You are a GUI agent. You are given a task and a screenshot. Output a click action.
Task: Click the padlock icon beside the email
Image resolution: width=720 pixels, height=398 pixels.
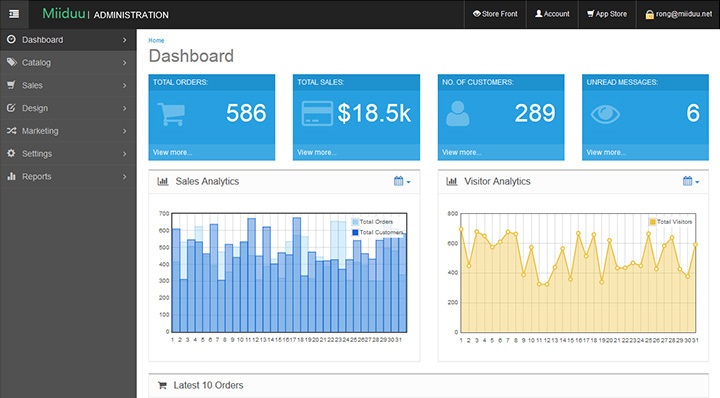(649, 15)
